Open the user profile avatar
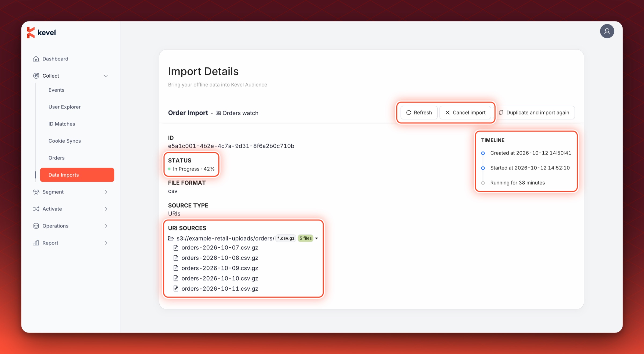The image size is (644, 354). pos(607,31)
